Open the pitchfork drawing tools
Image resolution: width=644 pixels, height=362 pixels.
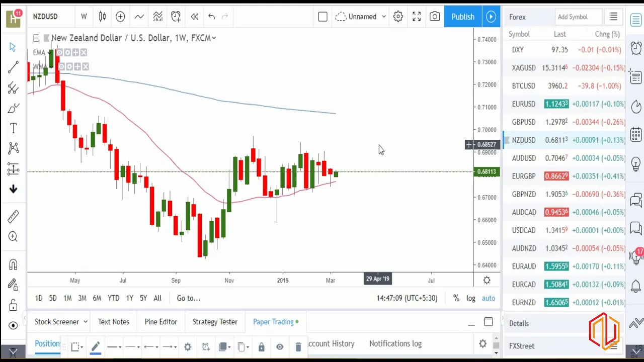[13, 87]
